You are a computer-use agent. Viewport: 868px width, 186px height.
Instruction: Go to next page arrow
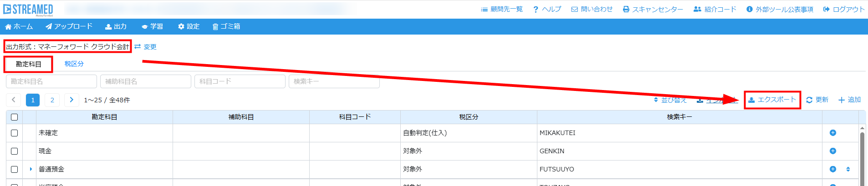tap(71, 100)
